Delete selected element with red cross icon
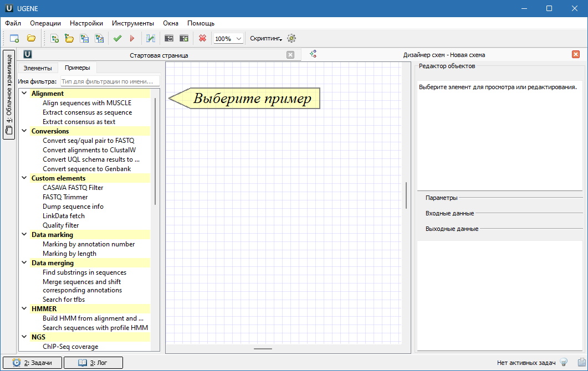 pos(202,38)
